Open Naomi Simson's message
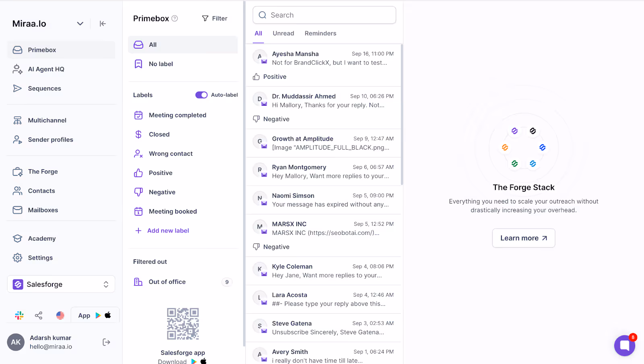The width and height of the screenshot is (644, 364). [x=323, y=200]
